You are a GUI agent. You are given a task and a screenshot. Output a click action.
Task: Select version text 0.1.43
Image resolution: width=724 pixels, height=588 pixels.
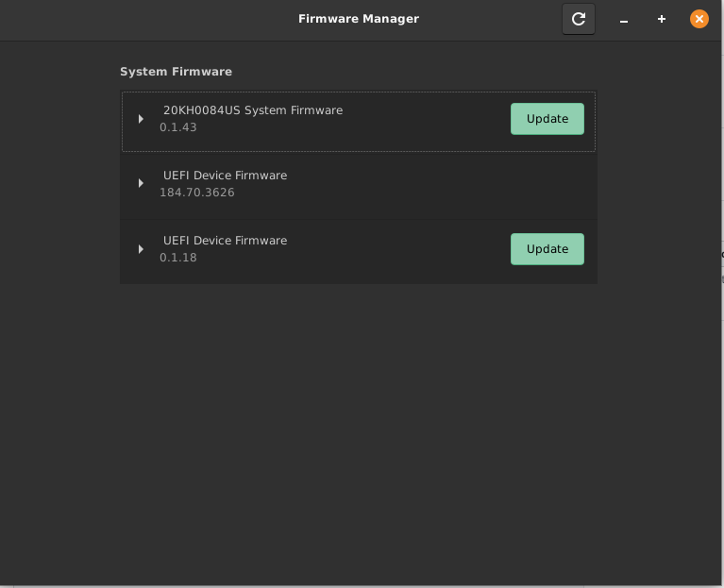tap(178, 127)
